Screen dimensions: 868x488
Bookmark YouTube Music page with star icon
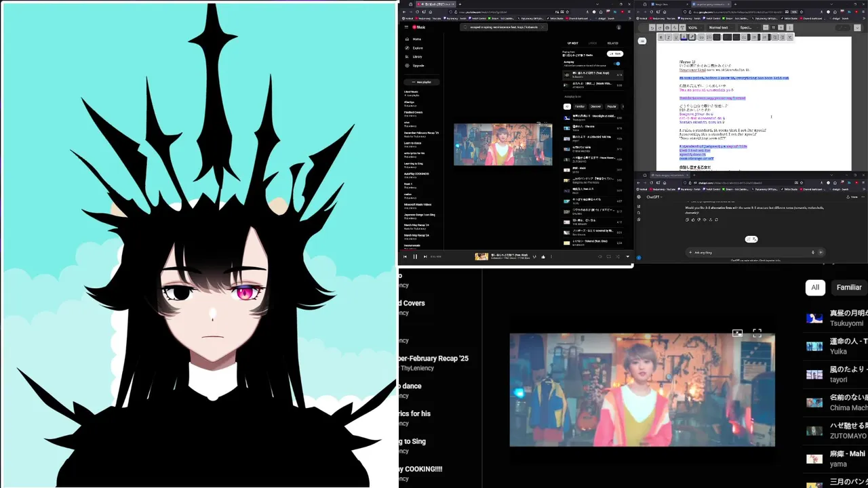point(568,12)
